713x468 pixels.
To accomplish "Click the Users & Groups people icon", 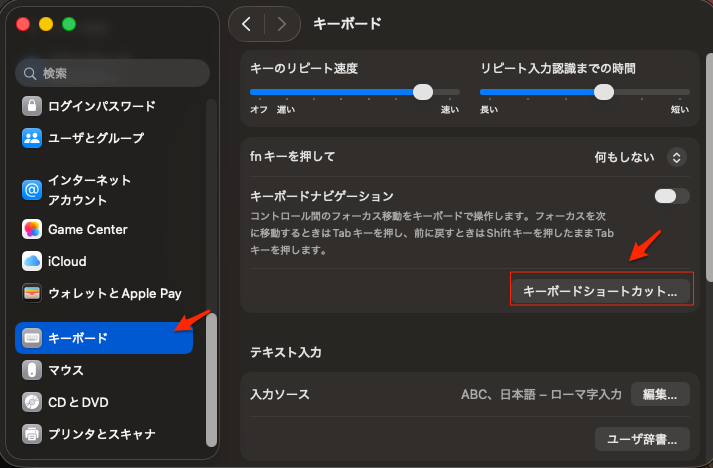I will pyautogui.click(x=32, y=138).
